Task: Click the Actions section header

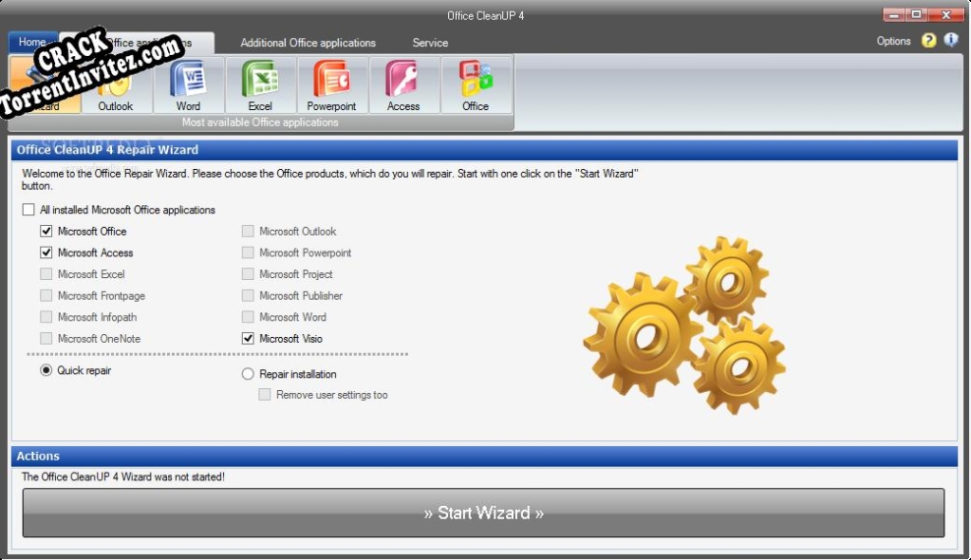Action: tap(485, 456)
